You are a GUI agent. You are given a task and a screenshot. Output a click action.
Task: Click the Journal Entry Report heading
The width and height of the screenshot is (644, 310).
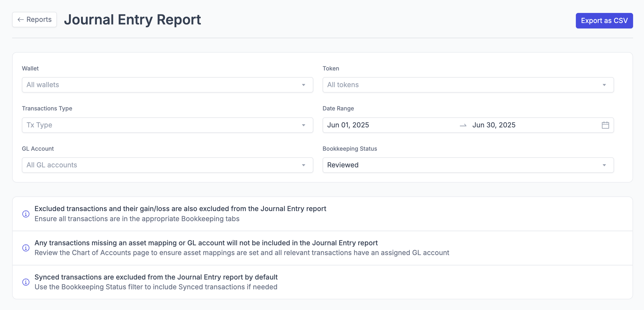pos(132,20)
